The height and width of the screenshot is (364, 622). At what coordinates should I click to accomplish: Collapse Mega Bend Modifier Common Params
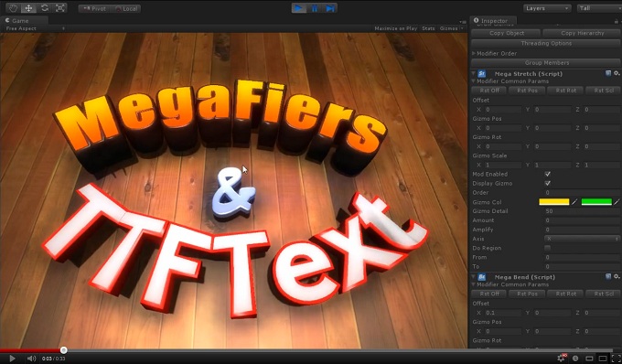tap(473, 284)
